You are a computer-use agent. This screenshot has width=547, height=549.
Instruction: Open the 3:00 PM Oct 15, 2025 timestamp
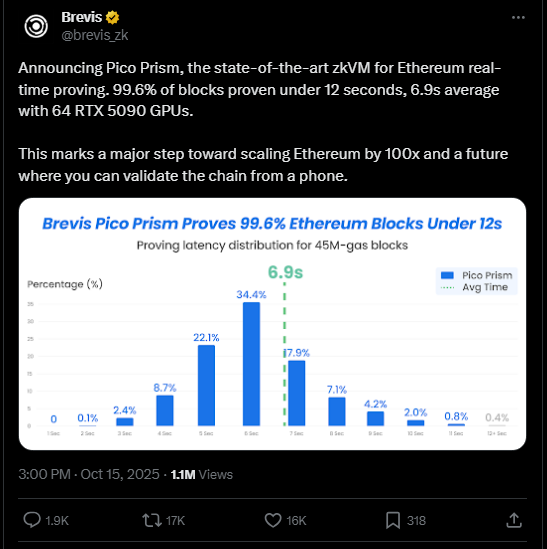(x=89, y=474)
